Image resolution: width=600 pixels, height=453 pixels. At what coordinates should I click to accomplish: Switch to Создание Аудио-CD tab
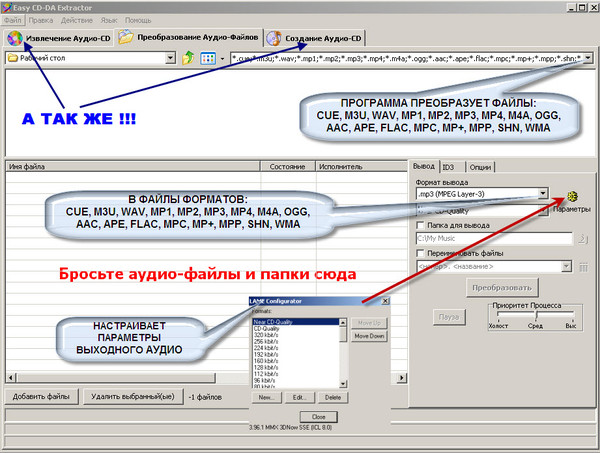pyautogui.click(x=315, y=38)
